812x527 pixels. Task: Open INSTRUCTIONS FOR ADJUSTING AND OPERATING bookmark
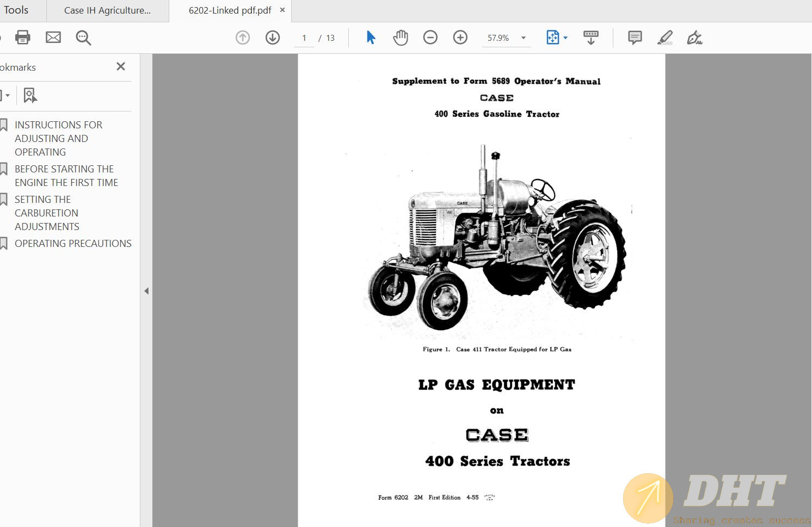pyautogui.click(x=58, y=139)
